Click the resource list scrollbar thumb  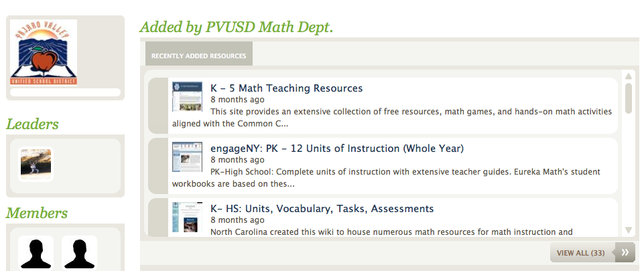coord(629,98)
